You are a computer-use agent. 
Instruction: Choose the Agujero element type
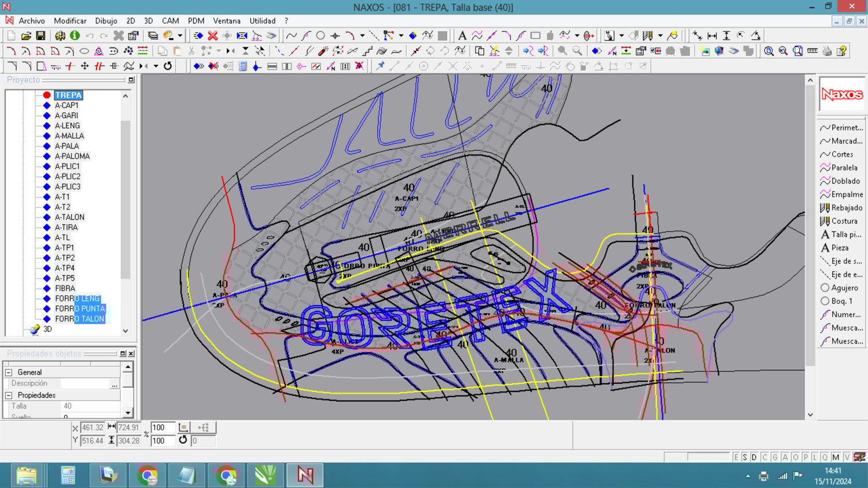point(839,288)
